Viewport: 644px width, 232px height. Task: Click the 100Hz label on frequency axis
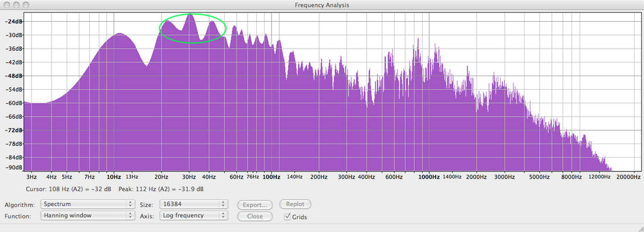click(272, 177)
